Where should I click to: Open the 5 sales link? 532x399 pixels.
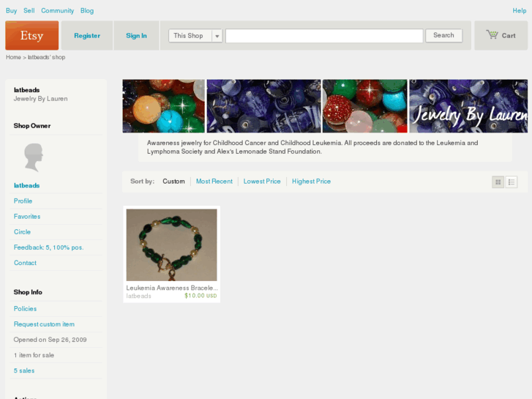point(24,370)
